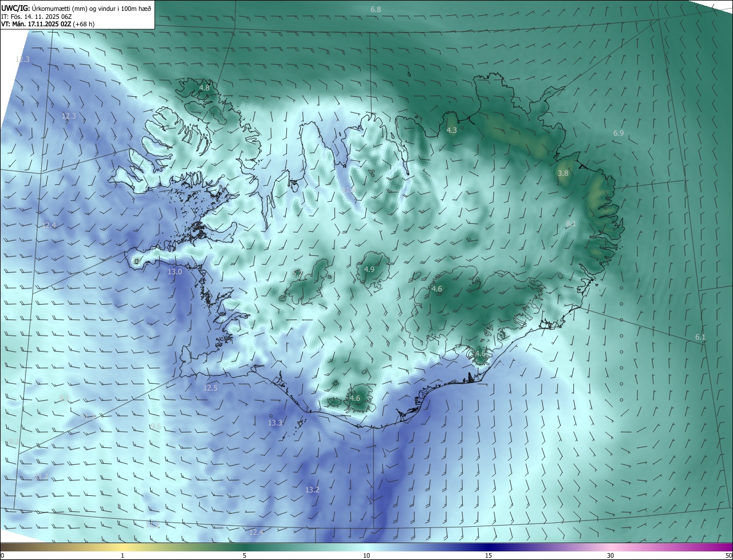Click the 13.0 value label

click(x=175, y=272)
